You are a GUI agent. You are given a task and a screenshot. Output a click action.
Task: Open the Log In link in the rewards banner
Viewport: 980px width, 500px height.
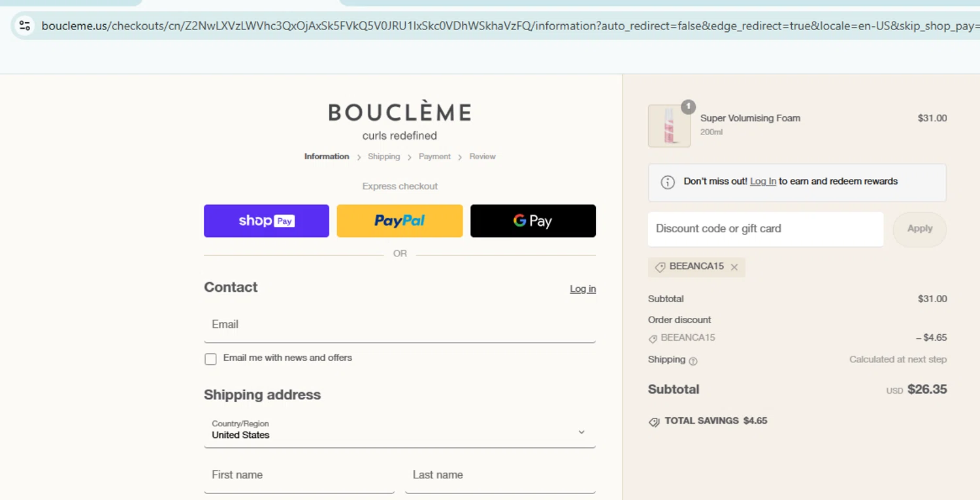pyautogui.click(x=763, y=181)
